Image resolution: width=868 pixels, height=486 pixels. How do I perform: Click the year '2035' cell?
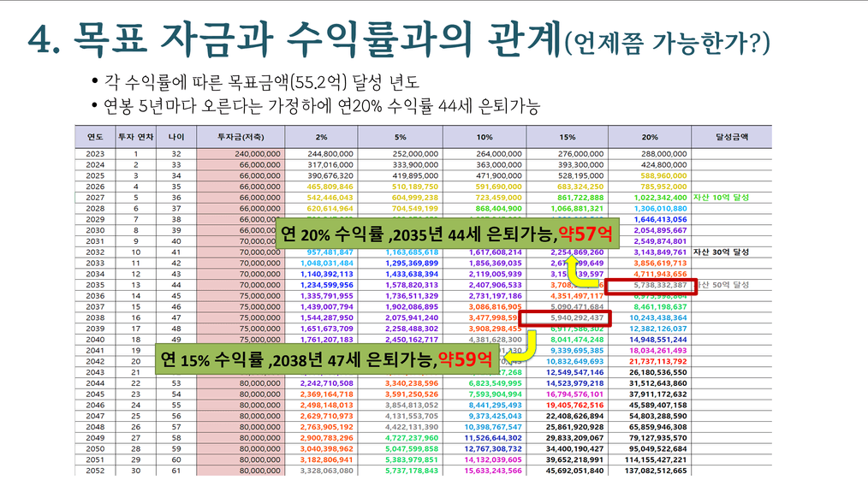pos(95,285)
